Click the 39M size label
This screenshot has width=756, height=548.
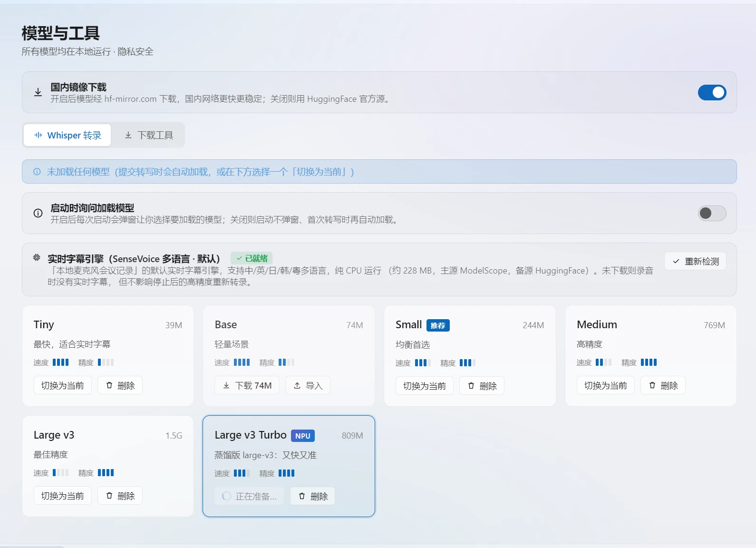click(174, 325)
